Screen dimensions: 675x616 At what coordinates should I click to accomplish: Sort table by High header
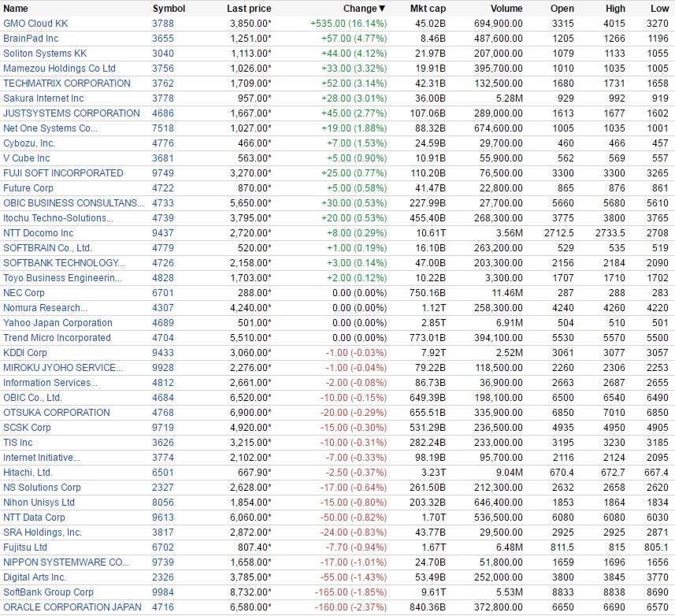615,9
